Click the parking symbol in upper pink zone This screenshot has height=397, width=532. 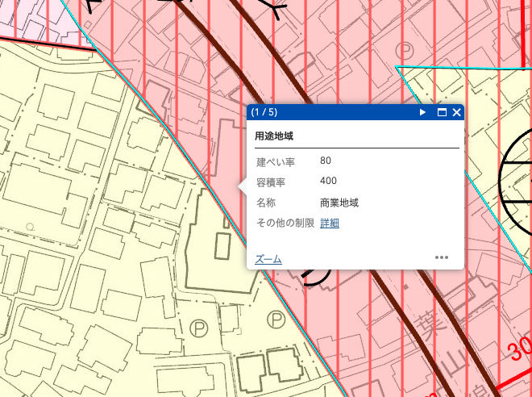coord(405,51)
